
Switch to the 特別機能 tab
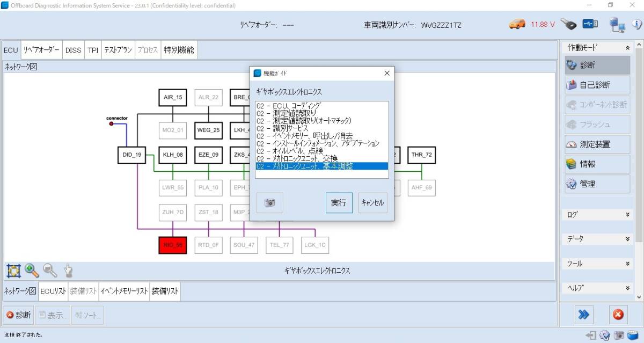tap(179, 50)
